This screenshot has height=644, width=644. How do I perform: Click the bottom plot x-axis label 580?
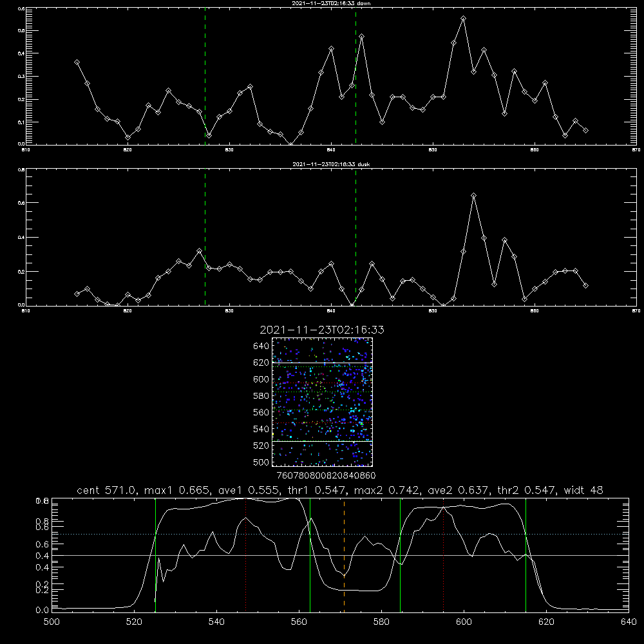pos(381,622)
